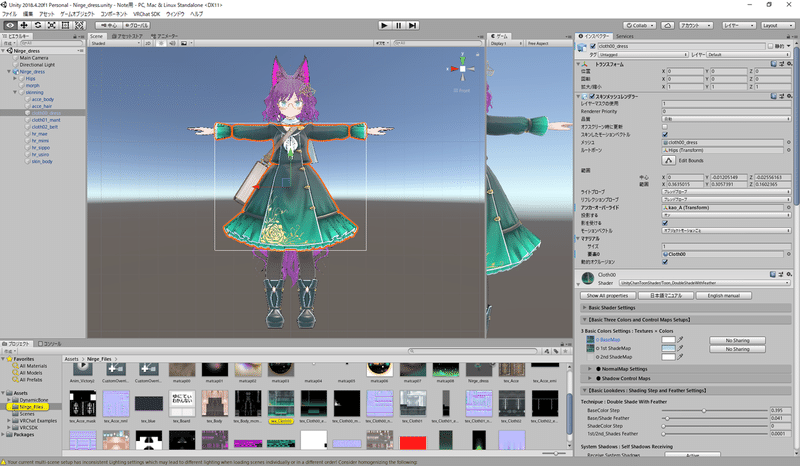Click the English manual button
The width and height of the screenshot is (800, 466).
pos(724,296)
